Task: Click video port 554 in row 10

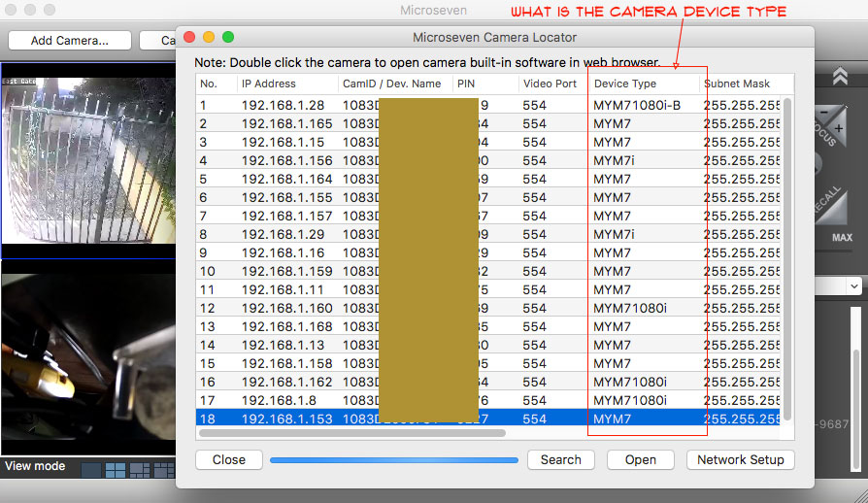Action: 534,271
